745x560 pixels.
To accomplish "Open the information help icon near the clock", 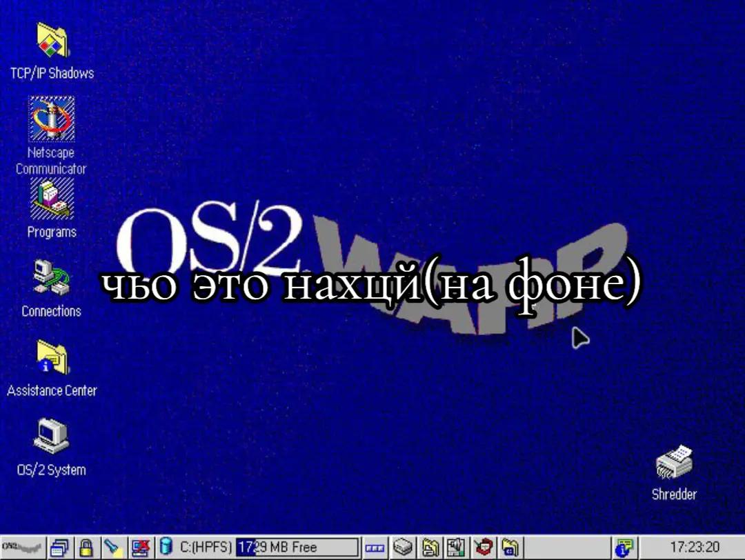I will coord(624,548).
